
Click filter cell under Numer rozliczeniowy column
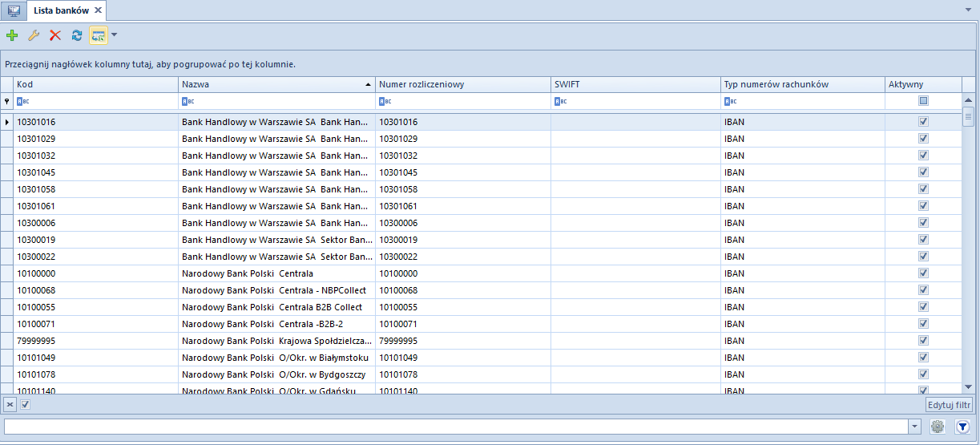point(462,101)
